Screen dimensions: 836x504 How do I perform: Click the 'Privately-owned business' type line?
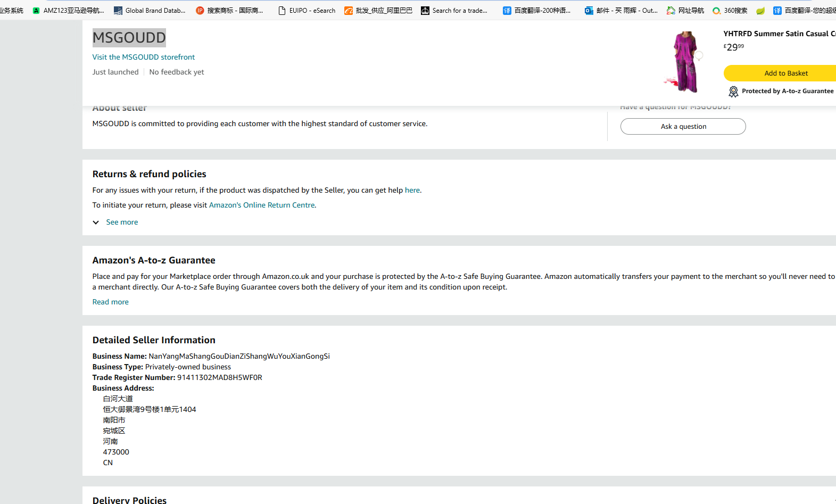[162, 367]
